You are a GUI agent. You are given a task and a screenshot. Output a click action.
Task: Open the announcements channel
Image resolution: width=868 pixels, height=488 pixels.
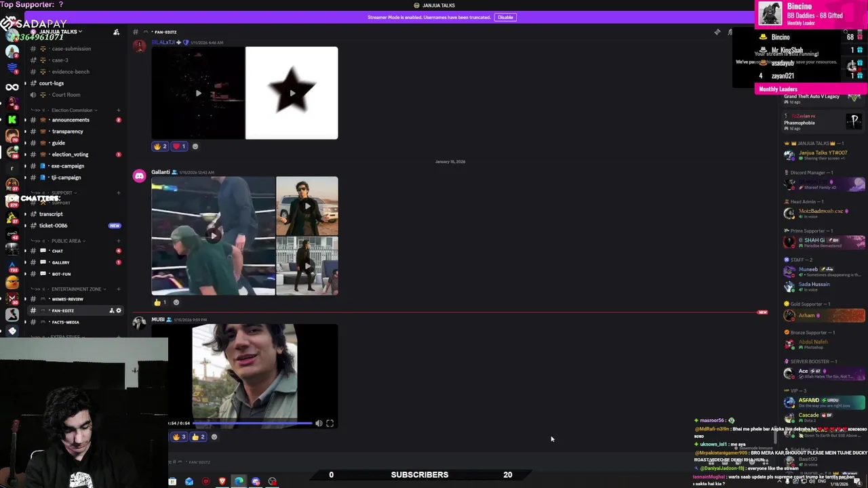tap(75, 120)
